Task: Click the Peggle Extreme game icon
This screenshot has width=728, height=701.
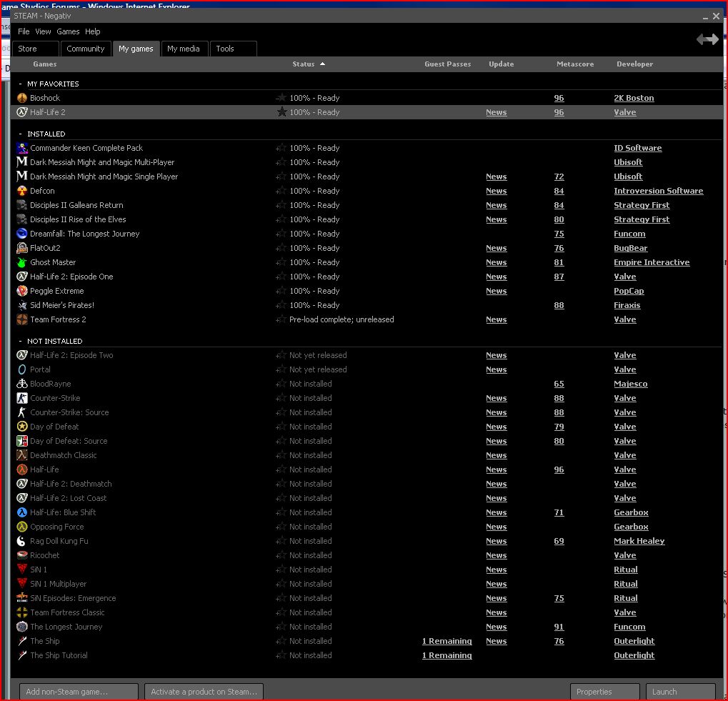Action: (x=22, y=291)
